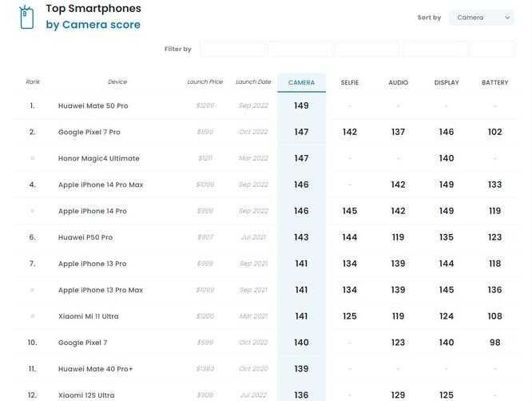Click the Huawei P50 Pro device link
Screen dimensions: 532x401
click(x=85, y=238)
